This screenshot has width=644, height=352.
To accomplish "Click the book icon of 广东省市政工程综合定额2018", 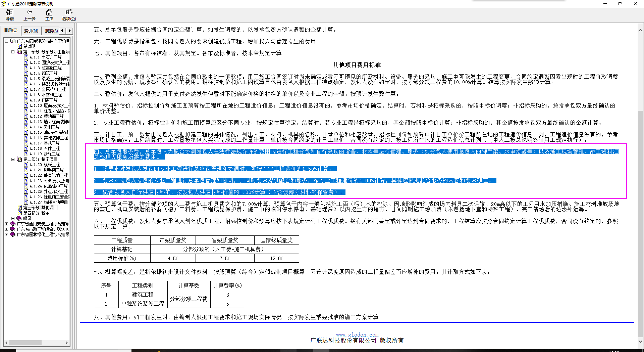I will pos(13,229).
